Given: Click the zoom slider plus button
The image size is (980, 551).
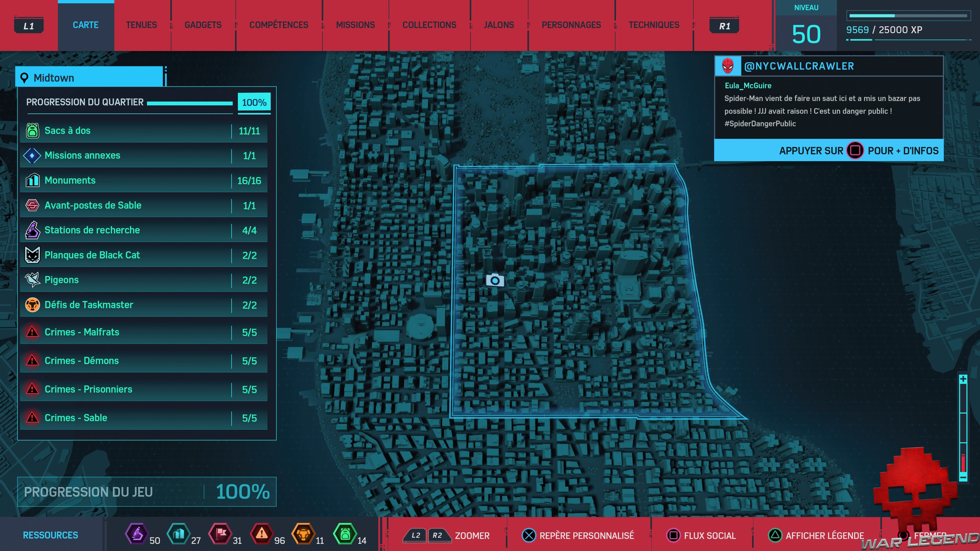Looking at the screenshot, I should (963, 379).
